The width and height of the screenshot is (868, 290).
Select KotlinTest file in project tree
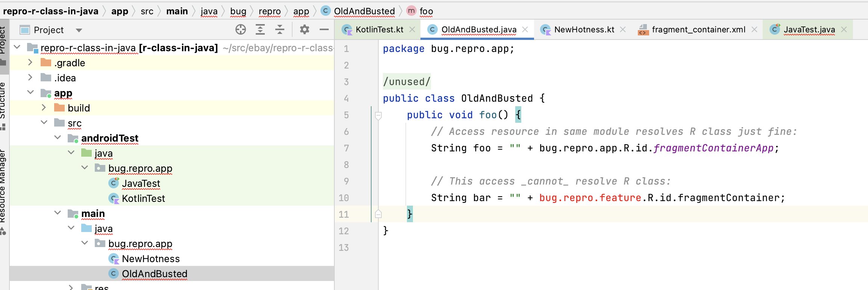tap(143, 198)
